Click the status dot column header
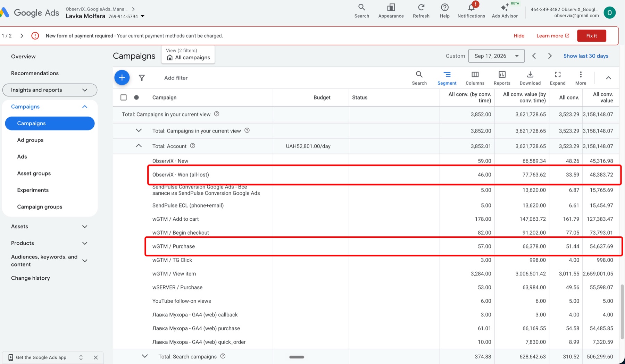Viewport: 625px width, 364px height. click(136, 98)
